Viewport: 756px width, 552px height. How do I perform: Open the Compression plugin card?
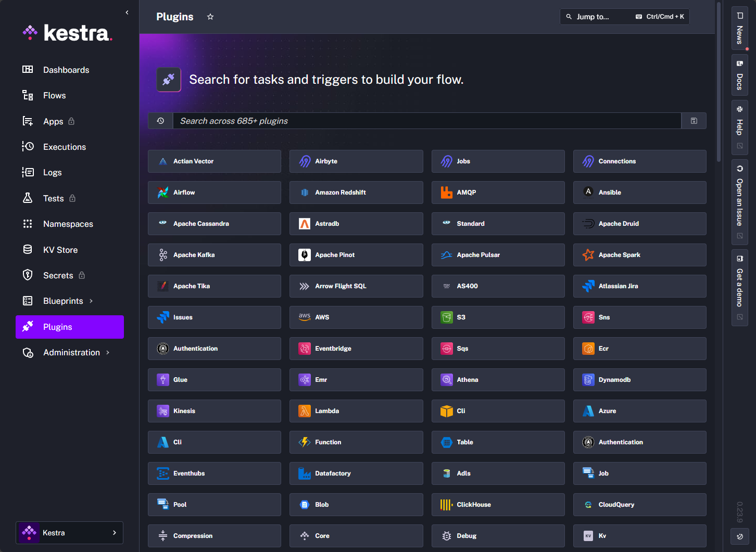coord(215,536)
